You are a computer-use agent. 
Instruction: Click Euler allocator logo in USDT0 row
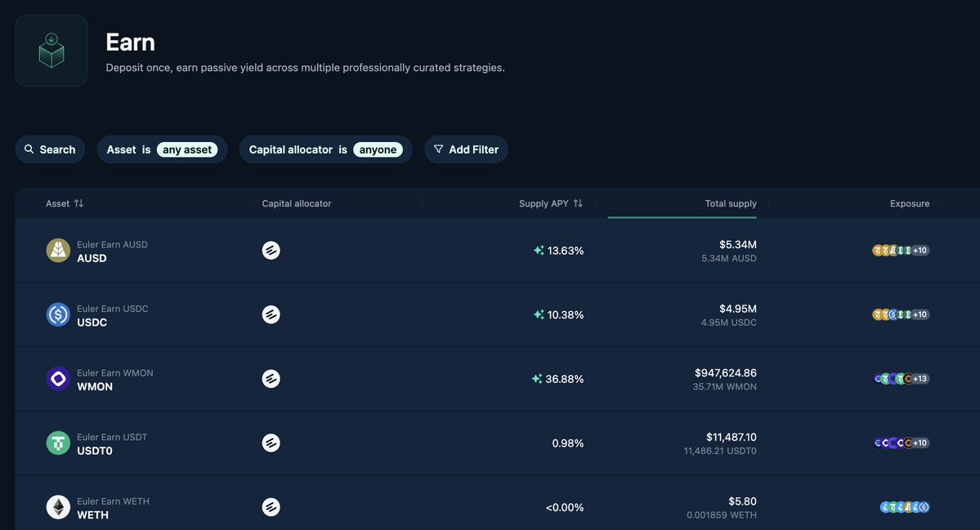pyautogui.click(x=271, y=443)
